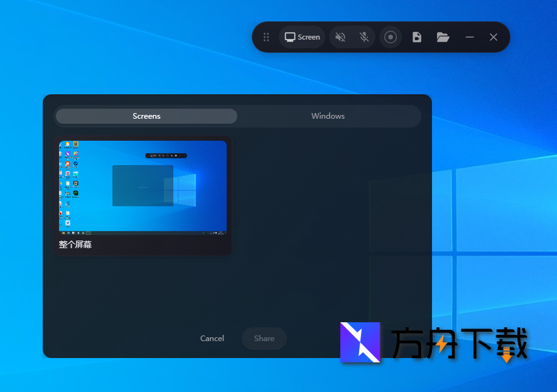Select the Screens tab
The image size is (557, 392).
coord(146,116)
